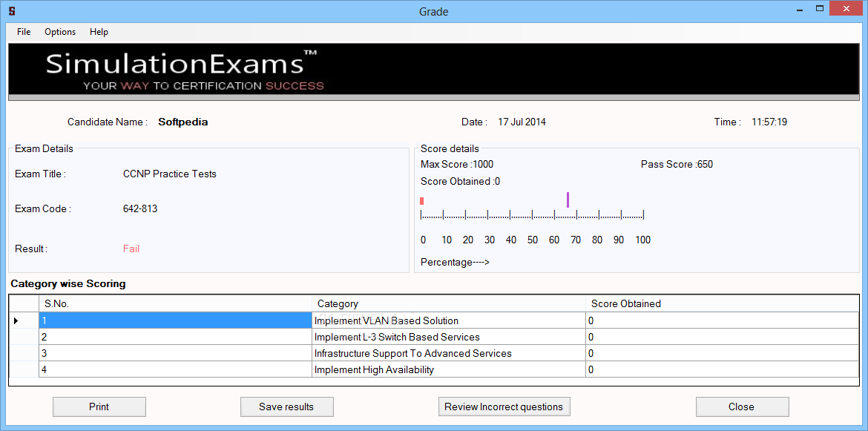868x431 pixels.
Task: Click the Score Obtained :0 label
Action: click(461, 182)
